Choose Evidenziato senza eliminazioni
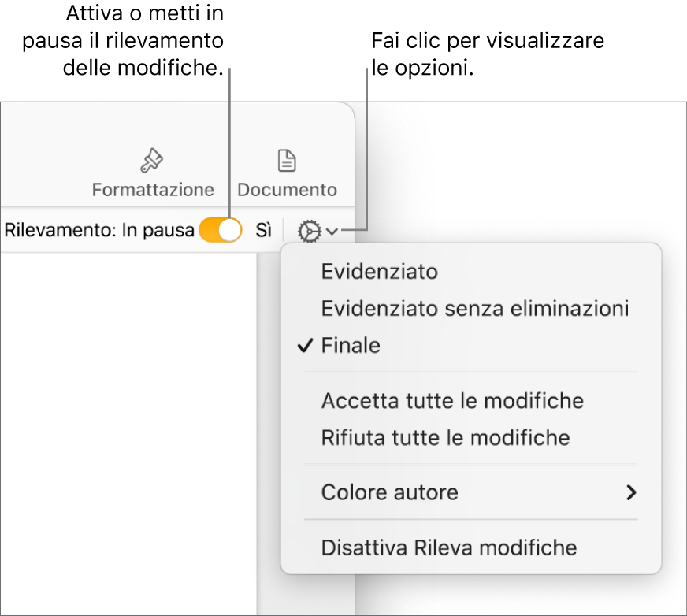 coord(475,308)
